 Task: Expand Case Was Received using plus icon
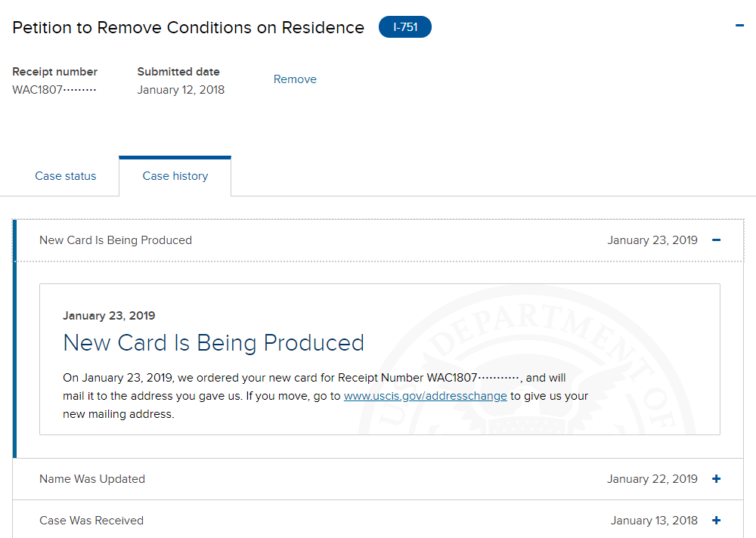[x=717, y=520]
